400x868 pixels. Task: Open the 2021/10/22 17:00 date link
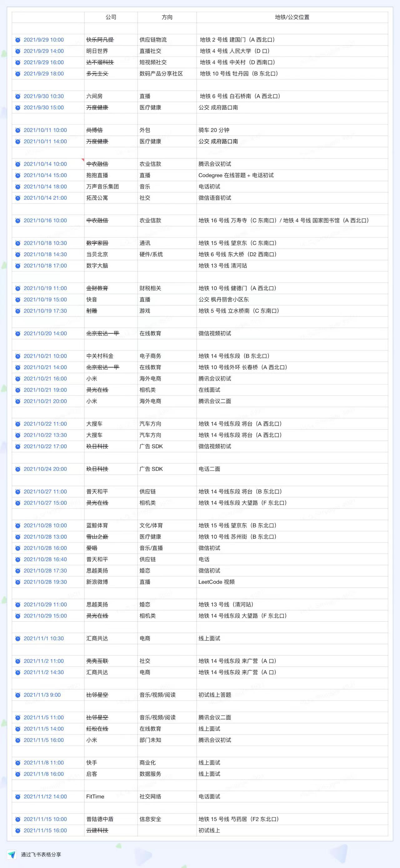coord(45,446)
